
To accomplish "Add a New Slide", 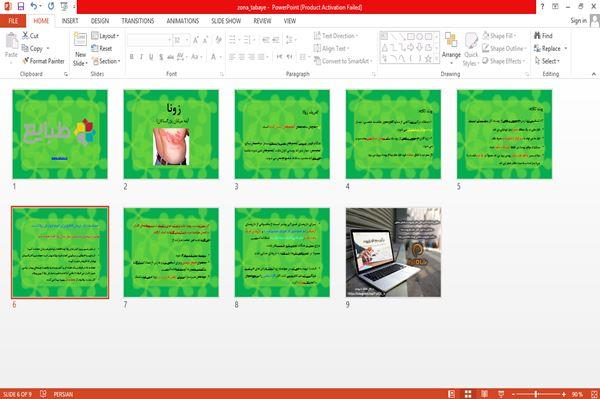I will coord(80,49).
